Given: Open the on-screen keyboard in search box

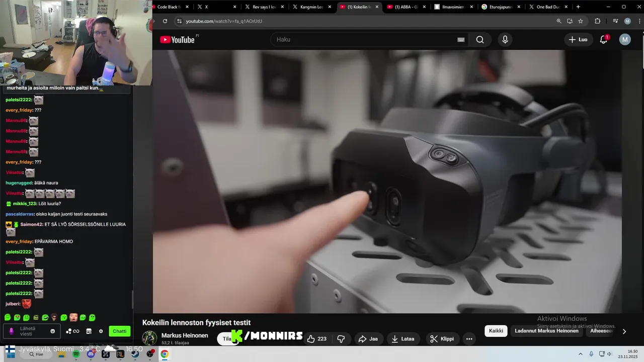Looking at the screenshot, I should click(x=461, y=40).
